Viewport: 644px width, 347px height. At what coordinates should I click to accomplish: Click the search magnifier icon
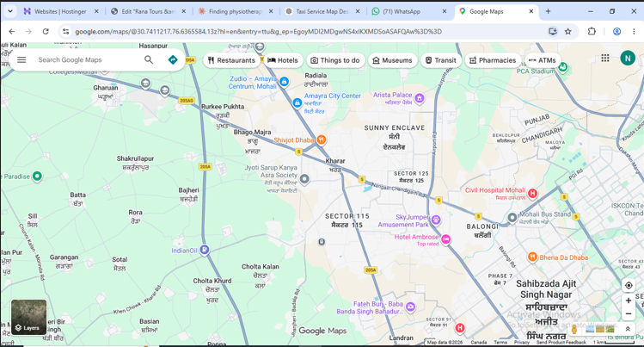149,60
